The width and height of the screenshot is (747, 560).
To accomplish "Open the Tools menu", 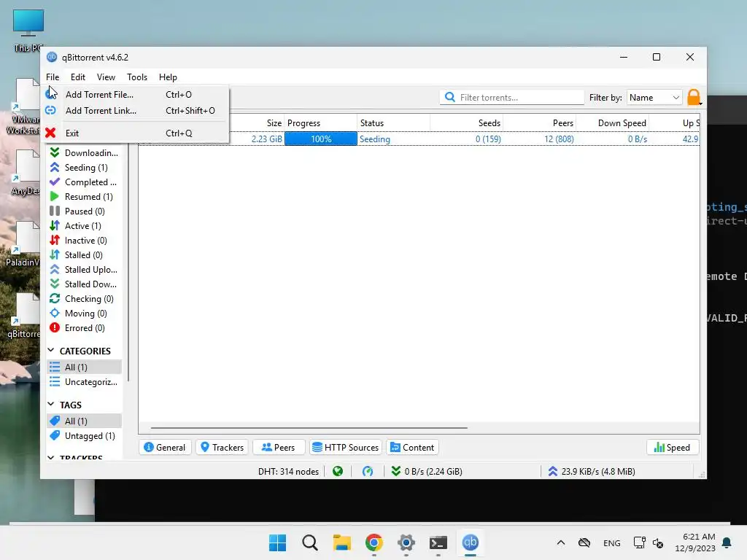I will coord(137,77).
